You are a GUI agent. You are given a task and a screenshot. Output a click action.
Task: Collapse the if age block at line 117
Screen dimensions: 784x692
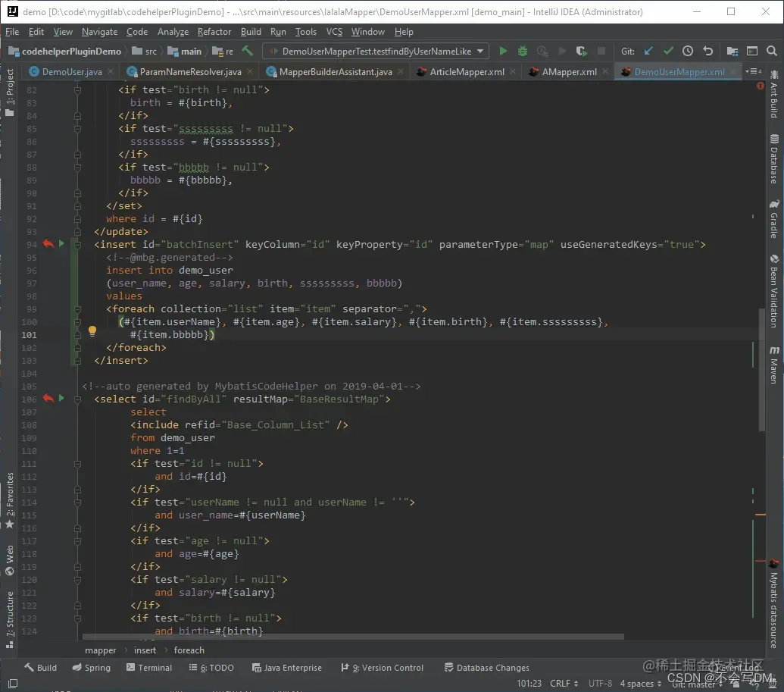[x=77, y=541]
